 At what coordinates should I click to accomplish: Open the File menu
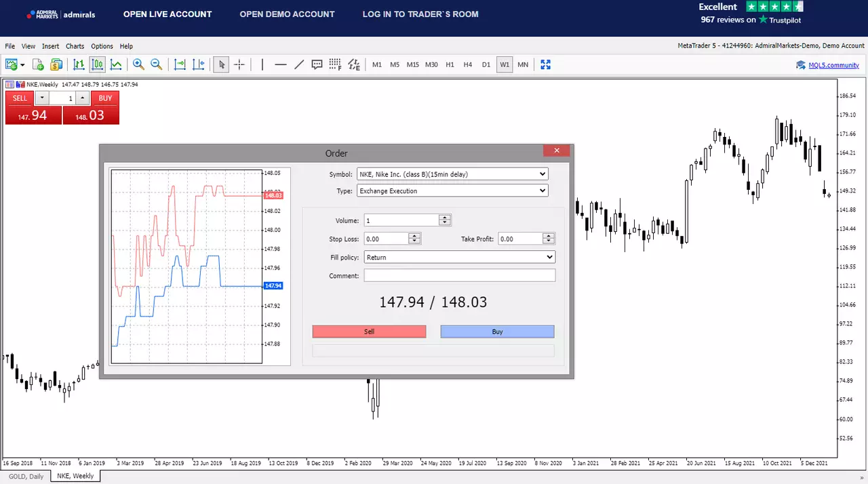pyautogui.click(x=9, y=46)
